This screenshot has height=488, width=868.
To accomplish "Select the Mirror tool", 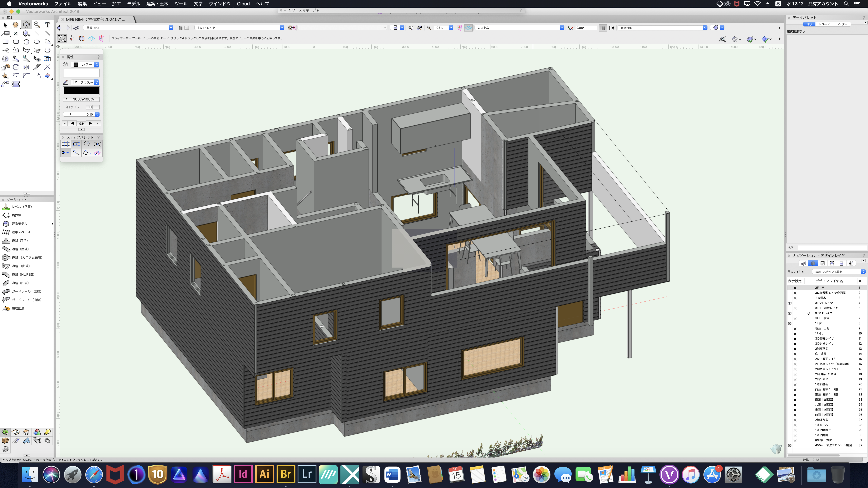I will point(26,67).
